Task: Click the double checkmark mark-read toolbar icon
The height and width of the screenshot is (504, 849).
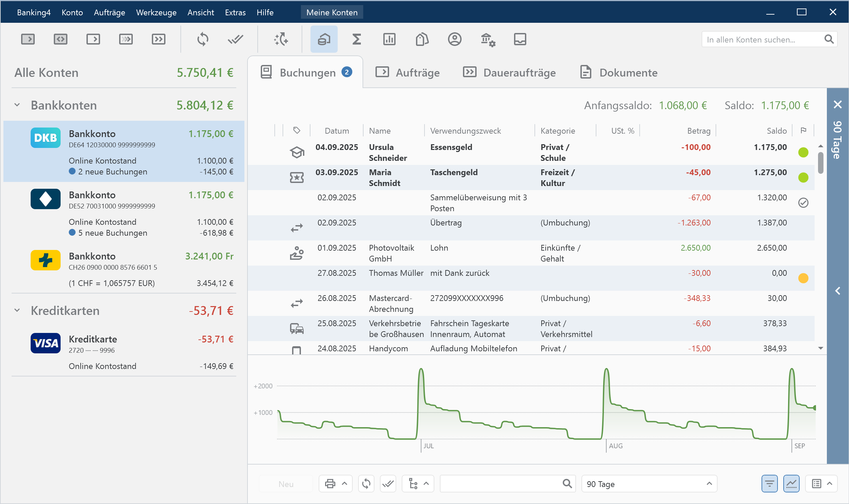Action: 235,39
